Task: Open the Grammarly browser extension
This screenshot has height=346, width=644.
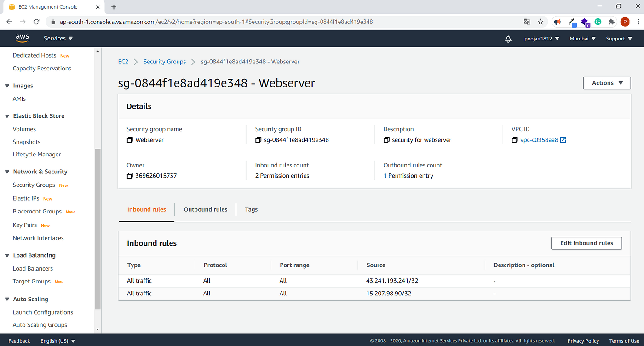Action: pos(598,22)
